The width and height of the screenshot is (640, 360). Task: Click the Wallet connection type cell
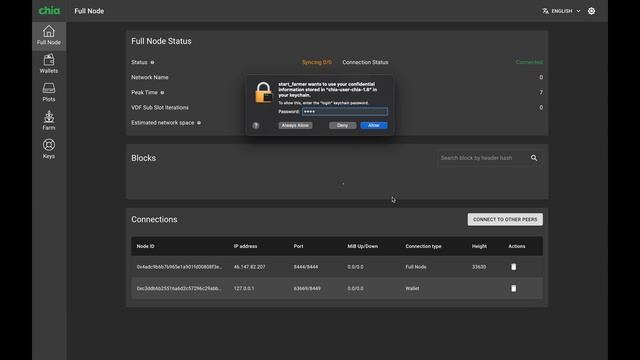pyautogui.click(x=412, y=289)
